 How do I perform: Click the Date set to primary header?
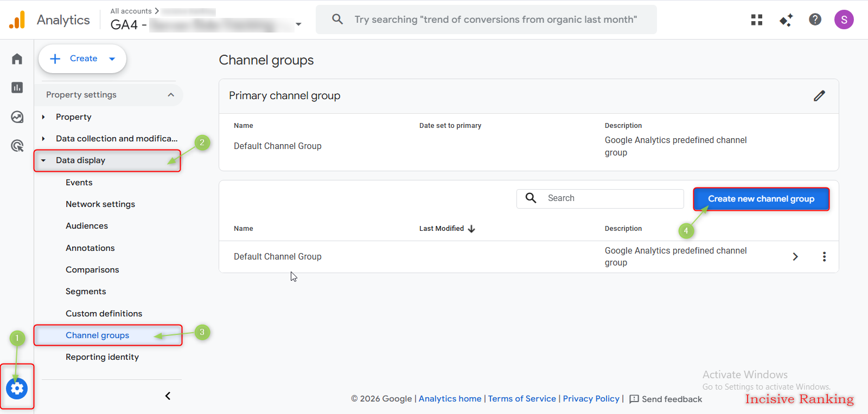pos(450,126)
